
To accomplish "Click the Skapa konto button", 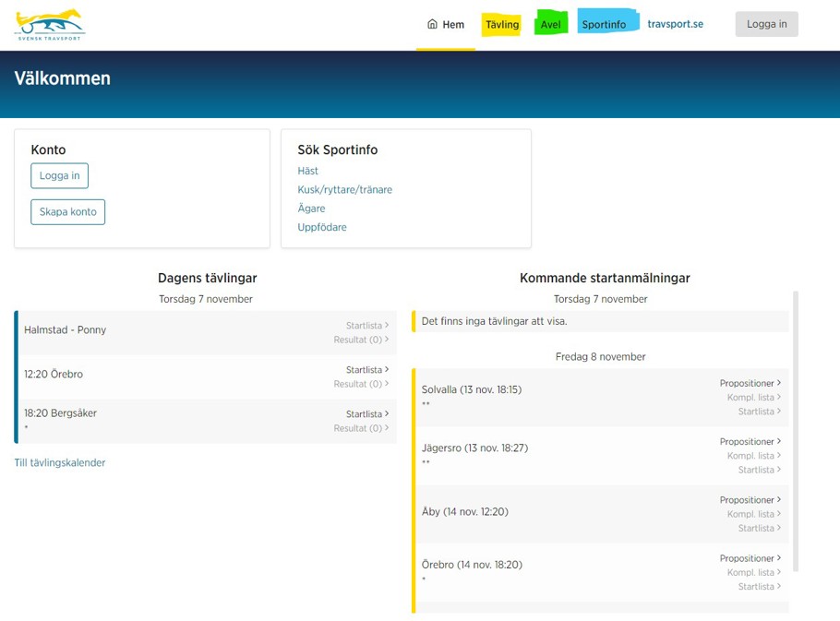I will click(68, 211).
